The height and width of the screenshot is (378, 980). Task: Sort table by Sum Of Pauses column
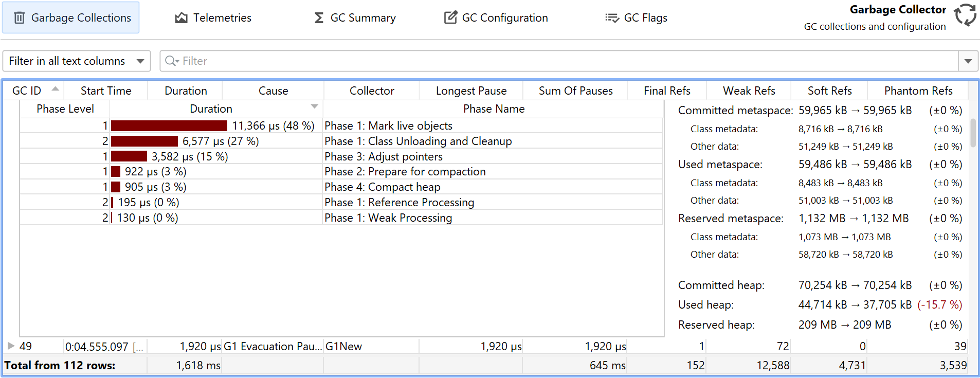tap(575, 91)
